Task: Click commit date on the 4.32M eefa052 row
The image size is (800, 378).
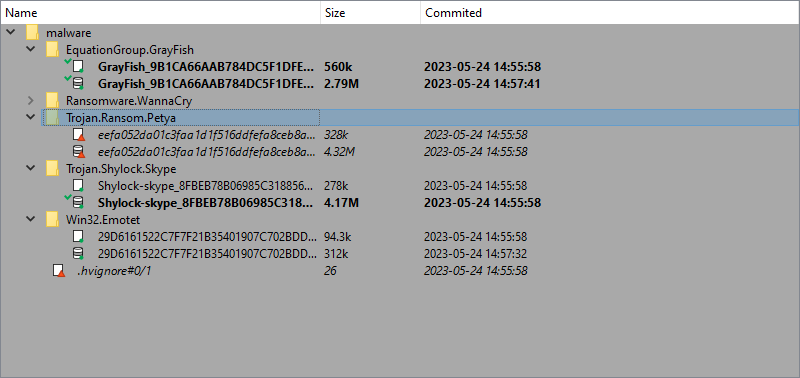Action: (476, 152)
